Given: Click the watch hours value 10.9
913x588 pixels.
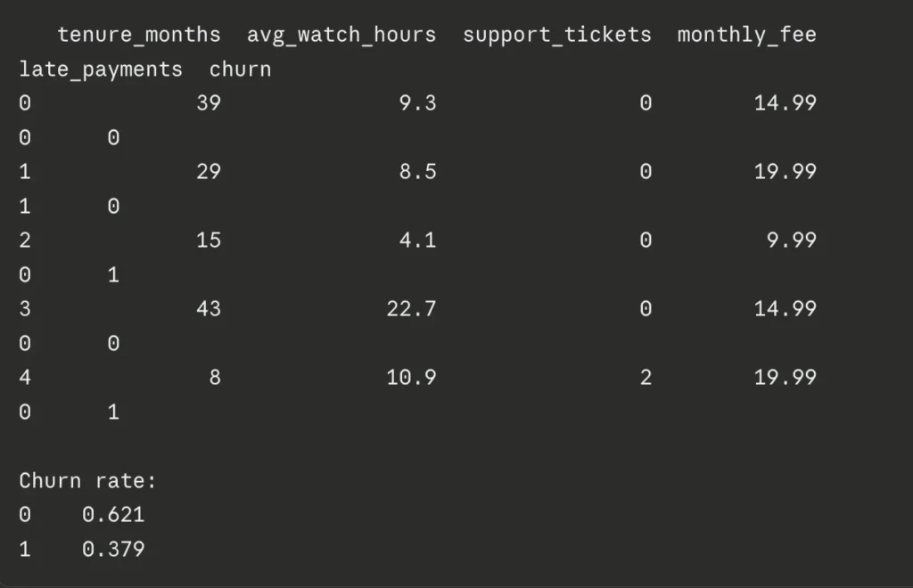Looking at the screenshot, I should [411, 378].
